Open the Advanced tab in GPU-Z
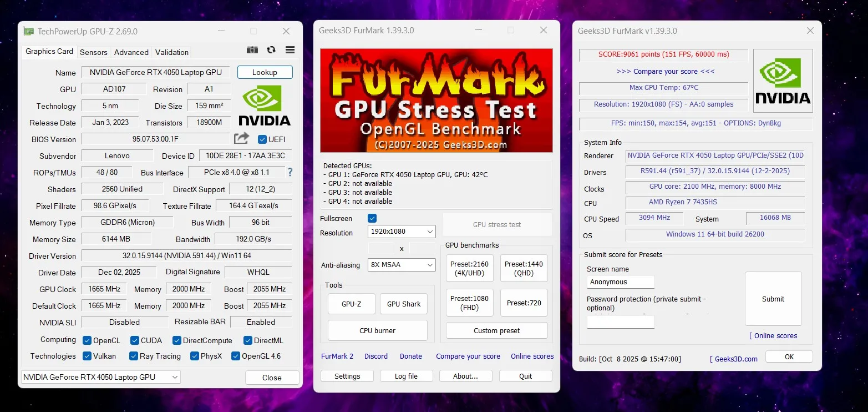This screenshot has width=868, height=412. pyautogui.click(x=131, y=52)
